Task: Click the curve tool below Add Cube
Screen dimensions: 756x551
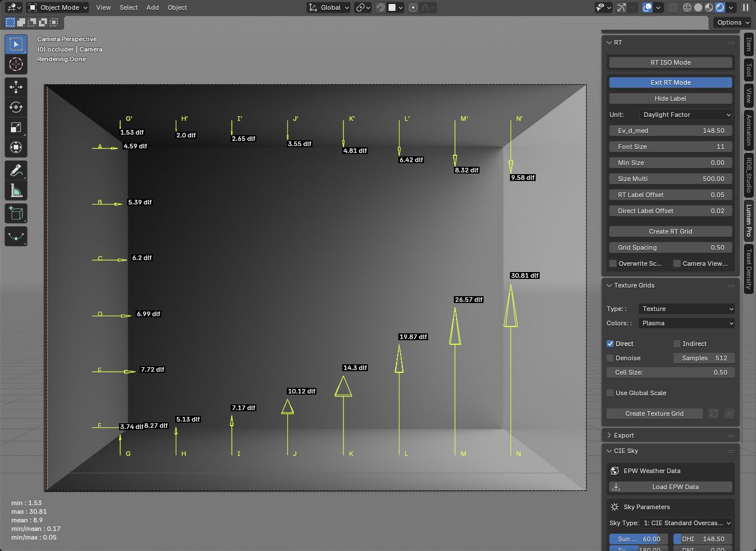Action: pos(16,236)
